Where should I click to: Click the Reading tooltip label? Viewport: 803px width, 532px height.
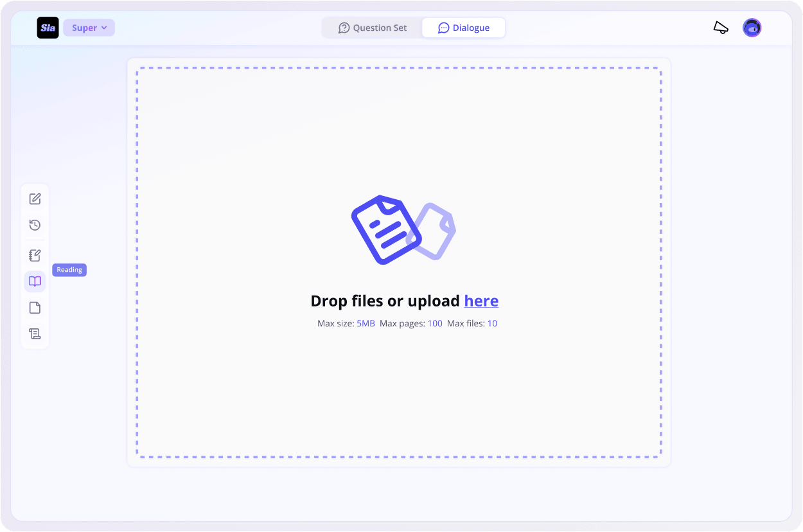point(69,270)
